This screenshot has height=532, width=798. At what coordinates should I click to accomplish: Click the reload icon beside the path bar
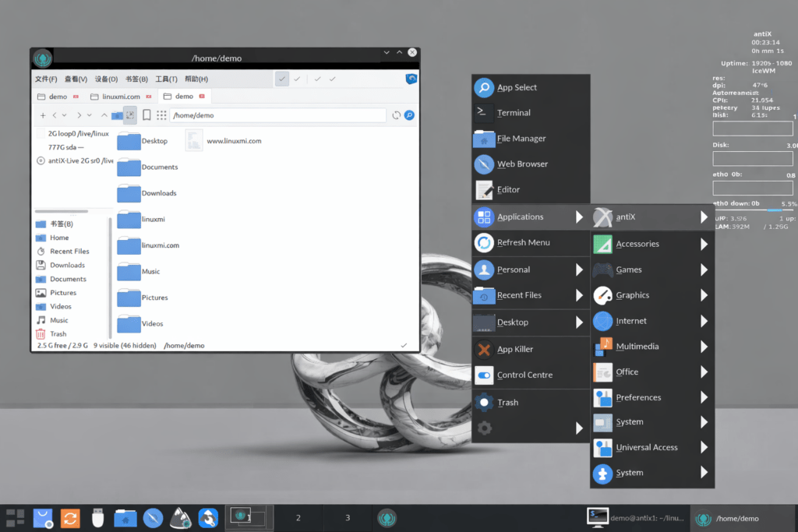click(396, 115)
